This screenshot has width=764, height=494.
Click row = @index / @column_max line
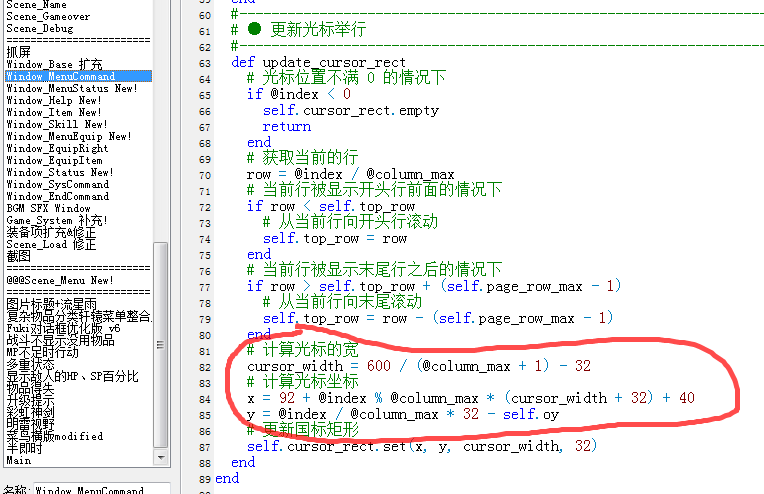(x=350, y=174)
